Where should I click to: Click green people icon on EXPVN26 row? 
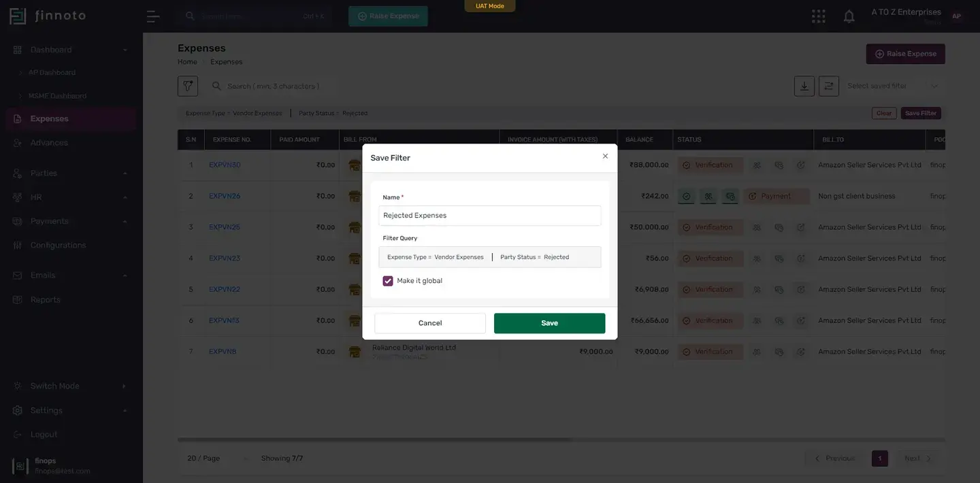tap(708, 196)
